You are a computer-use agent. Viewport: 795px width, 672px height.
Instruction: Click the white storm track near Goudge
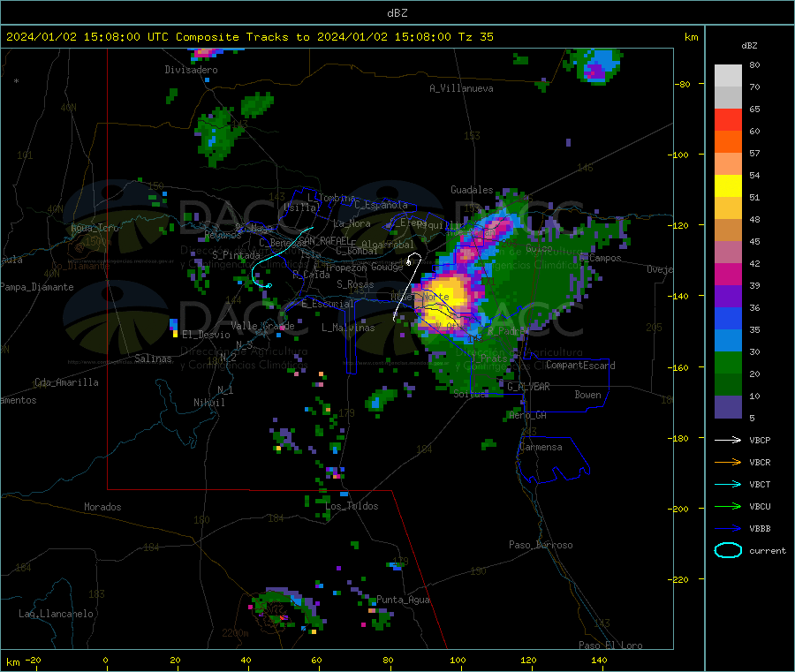(408, 287)
